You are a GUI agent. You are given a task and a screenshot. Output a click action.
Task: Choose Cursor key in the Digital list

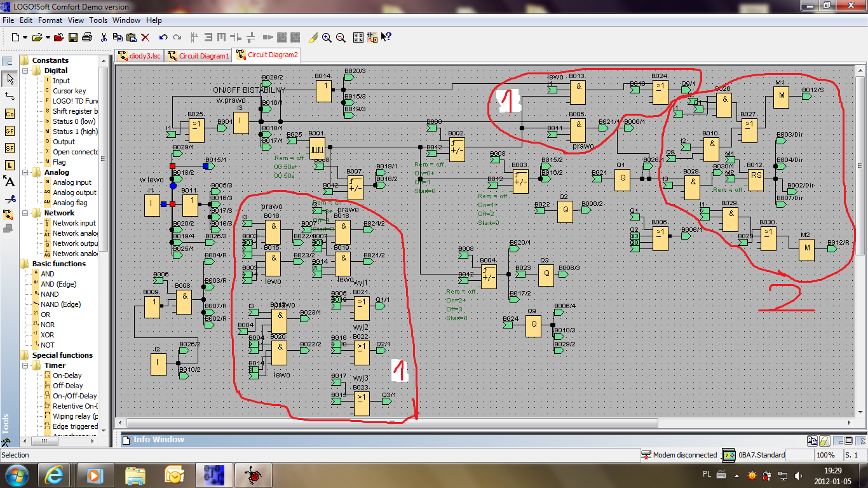click(x=69, y=91)
